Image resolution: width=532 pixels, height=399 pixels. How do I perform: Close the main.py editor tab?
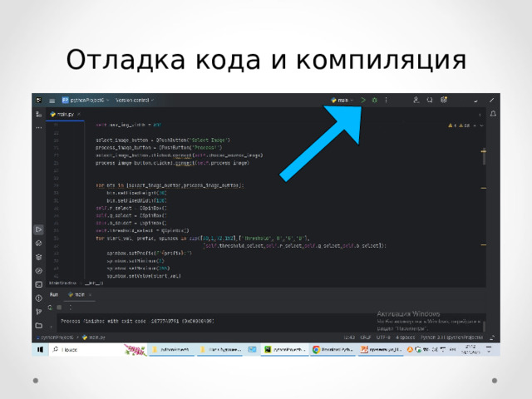coord(79,115)
